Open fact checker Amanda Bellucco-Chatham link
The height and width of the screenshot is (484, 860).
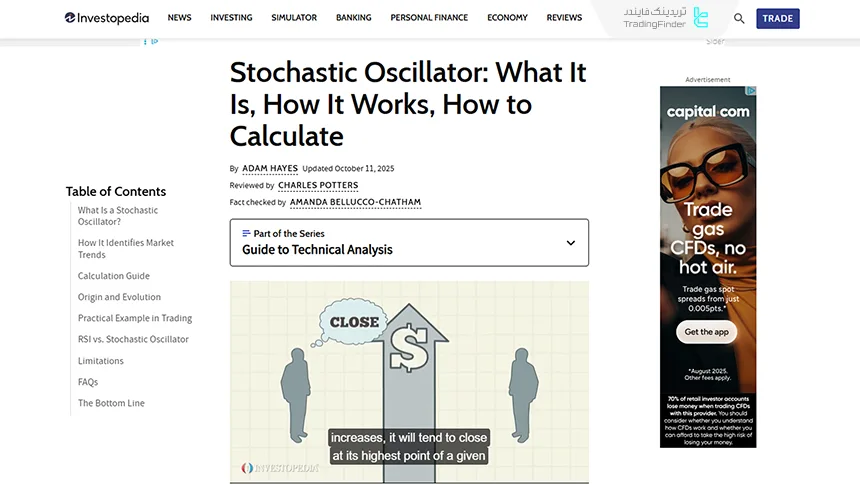355,202
